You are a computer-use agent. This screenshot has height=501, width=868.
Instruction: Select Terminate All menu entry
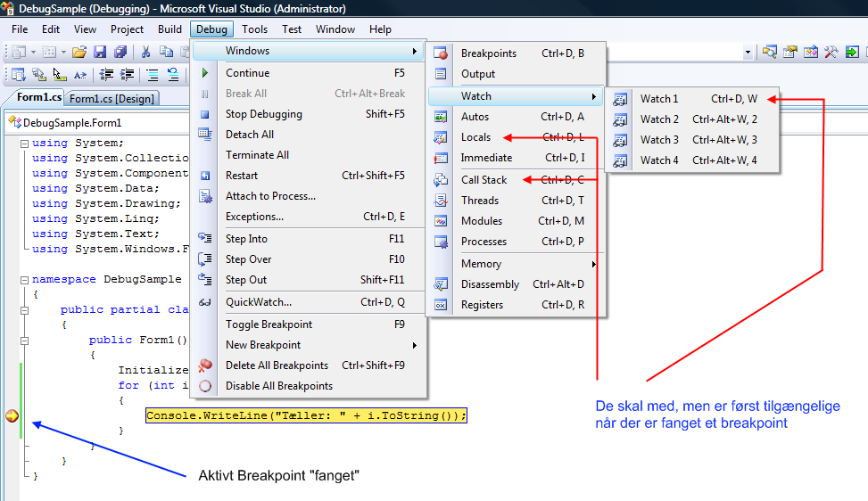(x=309, y=155)
